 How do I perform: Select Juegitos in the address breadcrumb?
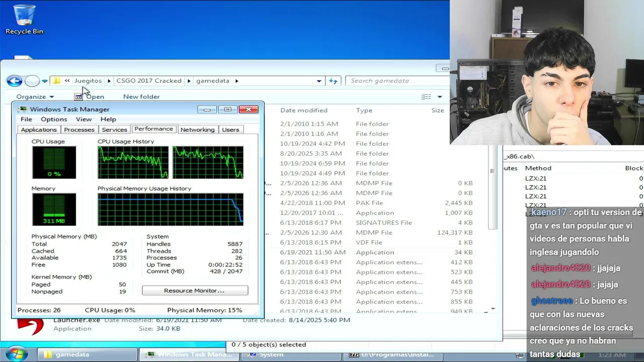(x=88, y=80)
